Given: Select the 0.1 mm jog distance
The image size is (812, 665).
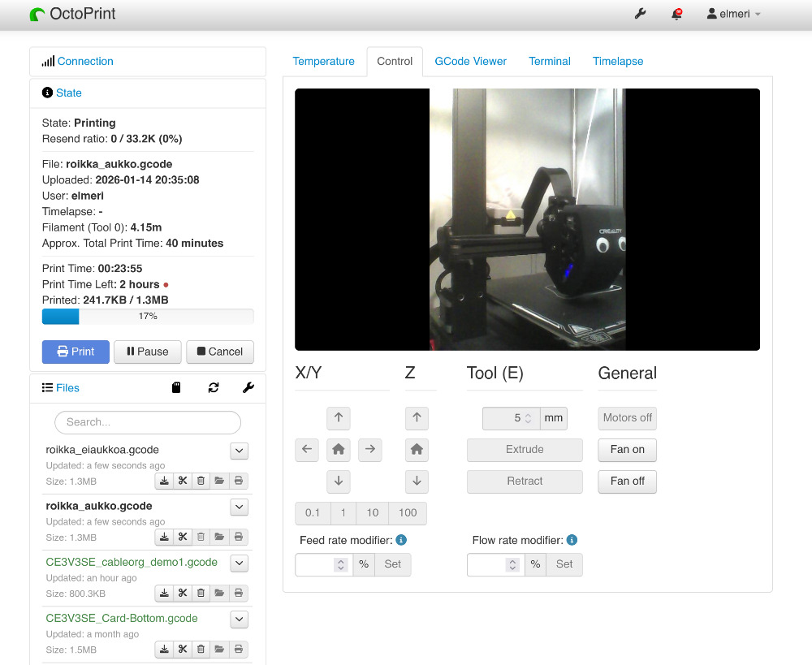Looking at the screenshot, I should click(313, 512).
